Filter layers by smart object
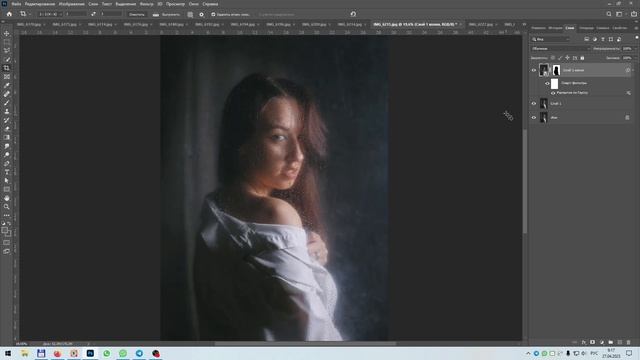This screenshot has height=360, width=640. tap(619, 39)
